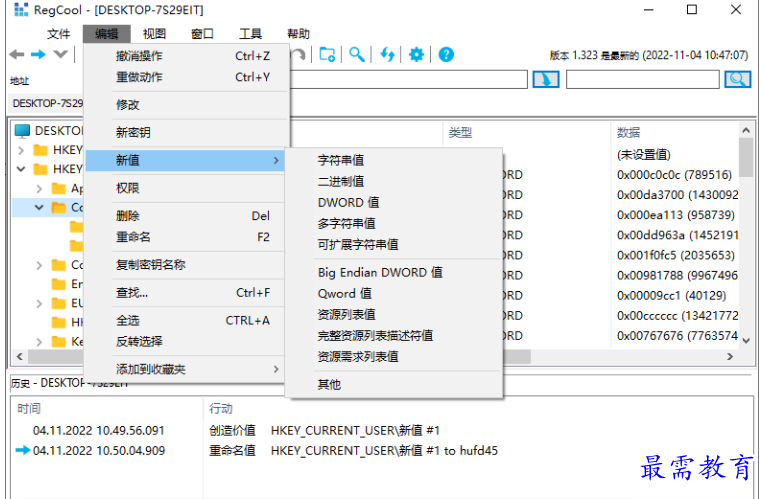Click the blue help question mark icon
This screenshot has height=499, width=762.
446,54
